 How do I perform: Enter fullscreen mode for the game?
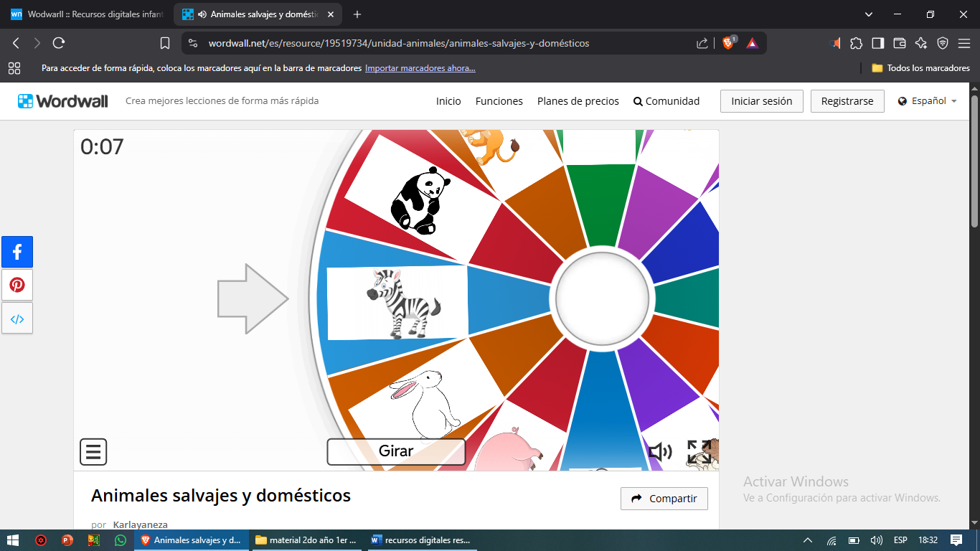[x=699, y=452]
